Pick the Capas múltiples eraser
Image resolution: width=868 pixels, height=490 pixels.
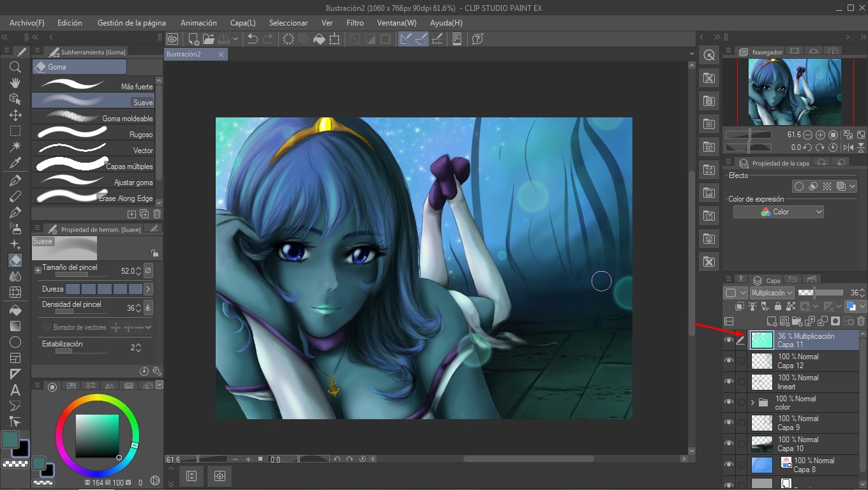click(93, 165)
